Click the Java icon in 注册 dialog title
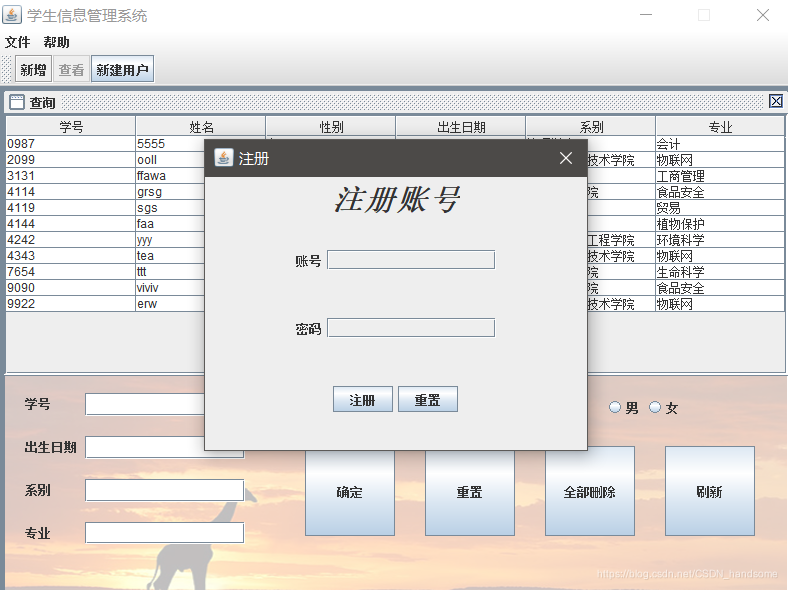Image resolution: width=788 pixels, height=590 pixels. [x=224, y=158]
